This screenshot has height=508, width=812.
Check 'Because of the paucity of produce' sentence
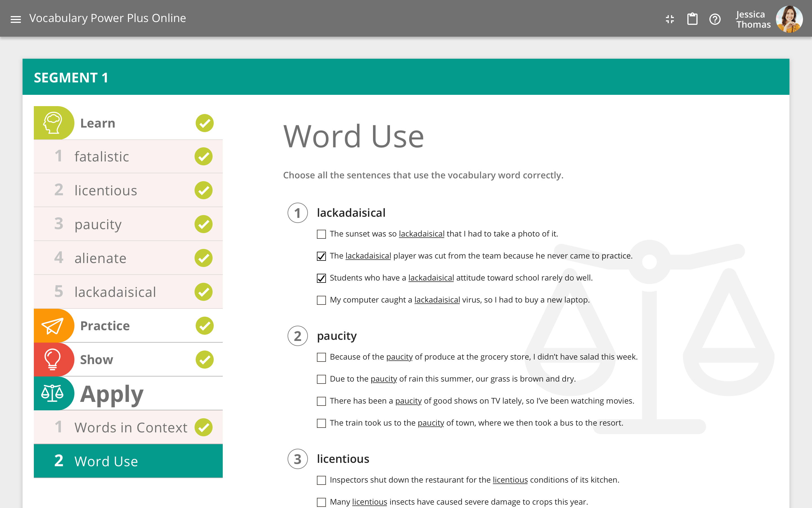click(321, 357)
